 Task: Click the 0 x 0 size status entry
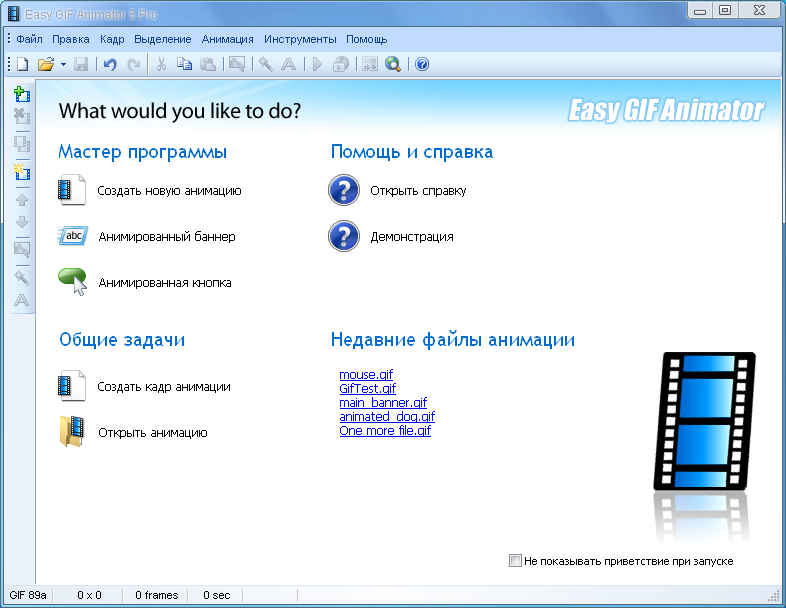[89, 595]
